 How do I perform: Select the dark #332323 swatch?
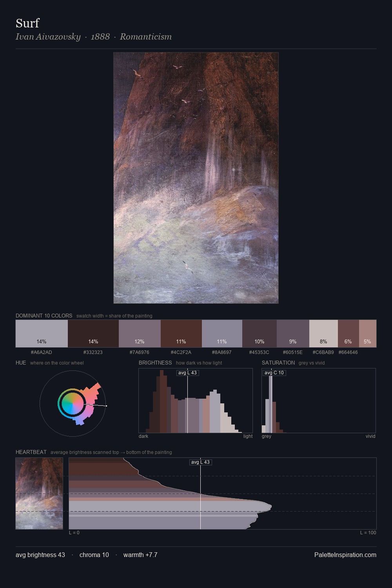click(x=93, y=334)
